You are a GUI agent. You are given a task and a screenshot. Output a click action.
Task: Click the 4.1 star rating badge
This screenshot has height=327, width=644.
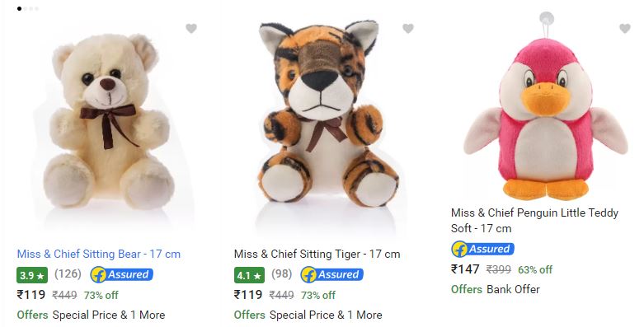[249, 275]
